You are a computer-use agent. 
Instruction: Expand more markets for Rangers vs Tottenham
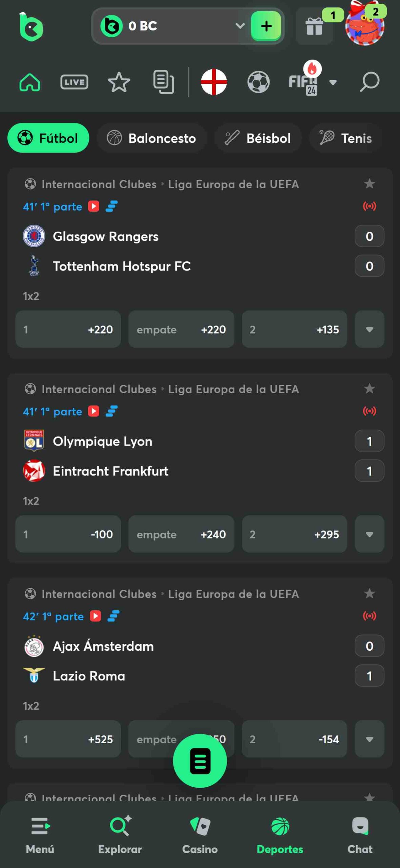(369, 329)
